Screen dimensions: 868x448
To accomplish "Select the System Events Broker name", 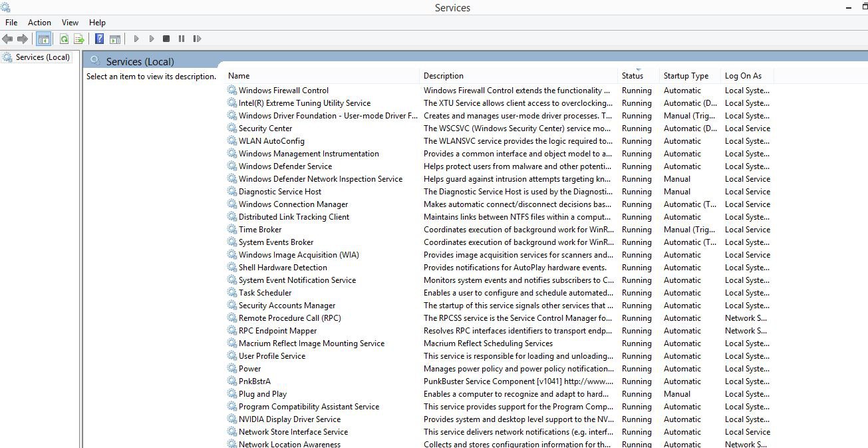I will pyautogui.click(x=276, y=242).
